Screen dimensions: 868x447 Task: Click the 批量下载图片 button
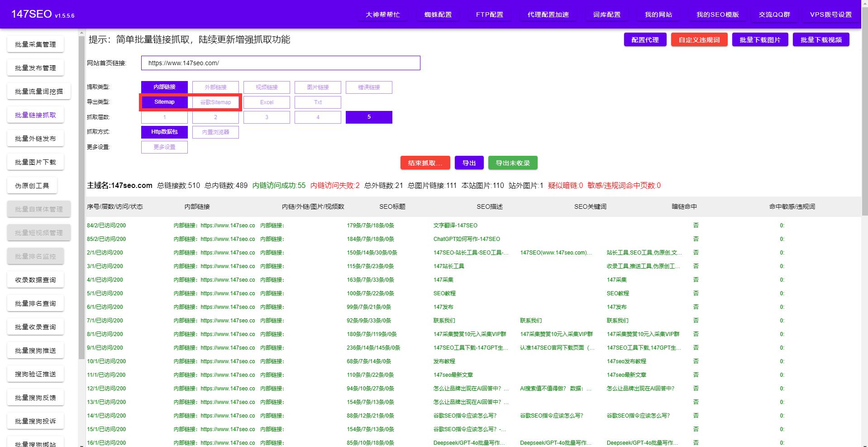tap(759, 39)
